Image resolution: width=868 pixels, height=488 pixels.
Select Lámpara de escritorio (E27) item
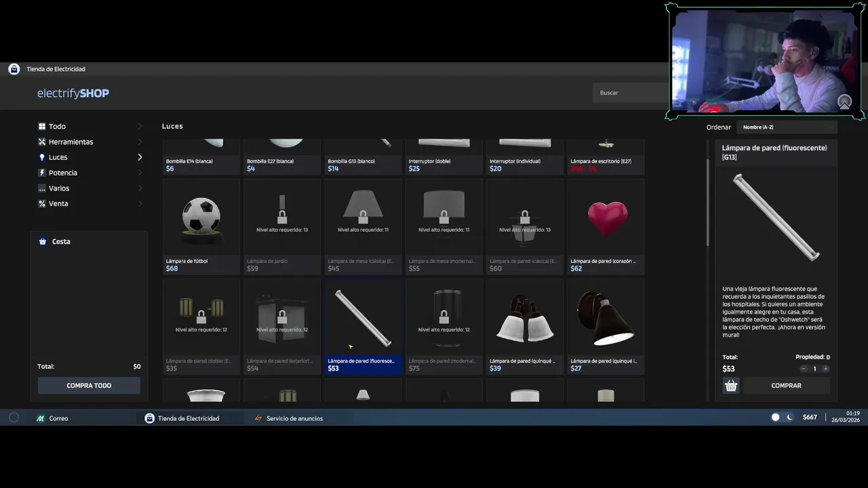[x=606, y=157]
